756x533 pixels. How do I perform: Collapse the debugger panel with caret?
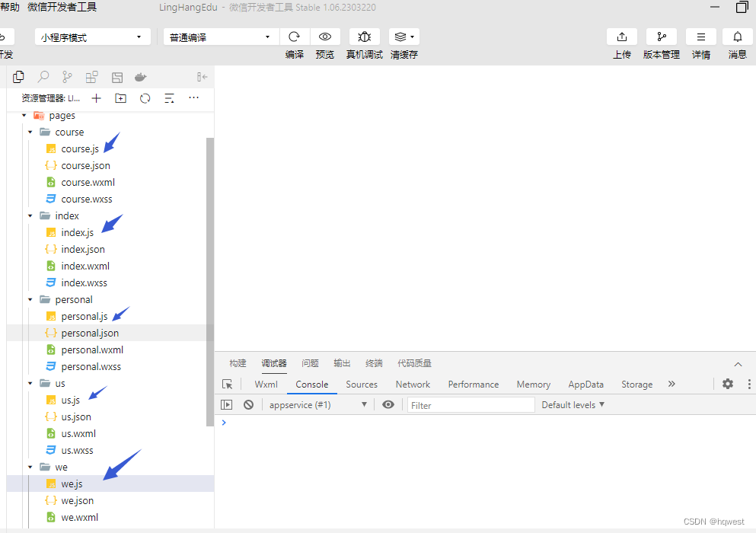pos(738,364)
